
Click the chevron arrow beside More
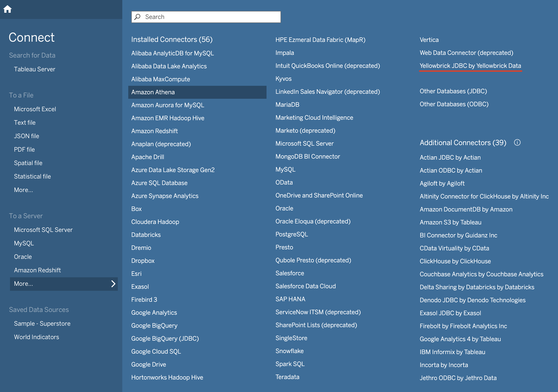point(113,284)
